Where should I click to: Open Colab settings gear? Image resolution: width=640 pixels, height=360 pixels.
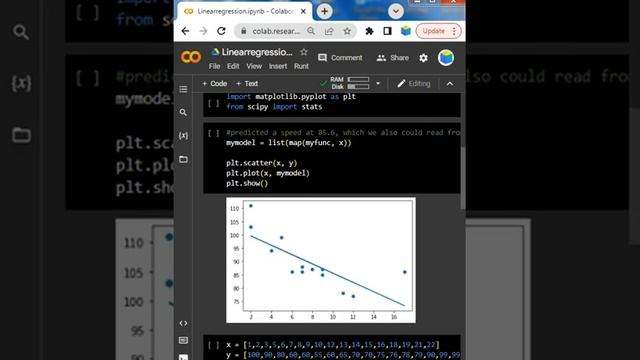(x=423, y=58)
